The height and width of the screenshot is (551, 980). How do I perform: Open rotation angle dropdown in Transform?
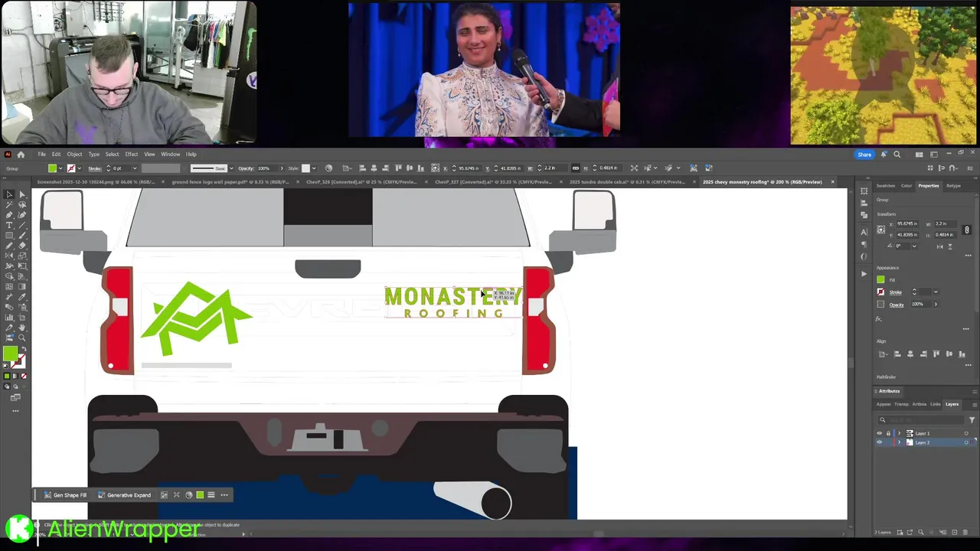[915, 246]
